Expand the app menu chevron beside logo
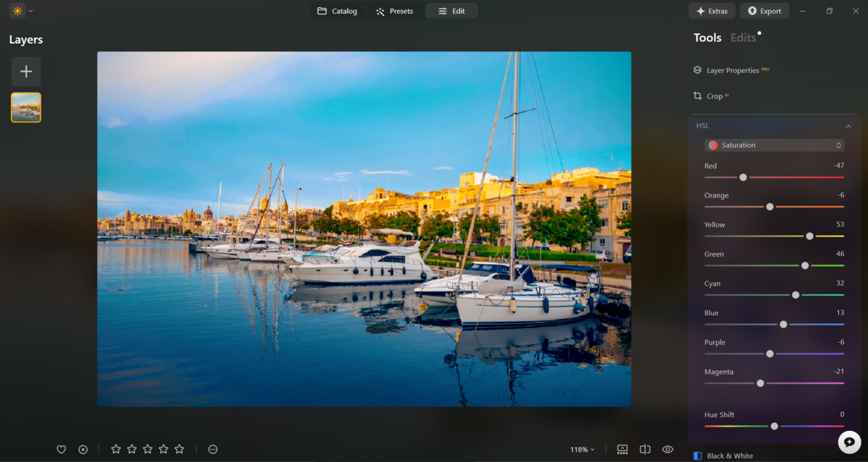This screenshot has width=868, height=462. pos(31,11)
